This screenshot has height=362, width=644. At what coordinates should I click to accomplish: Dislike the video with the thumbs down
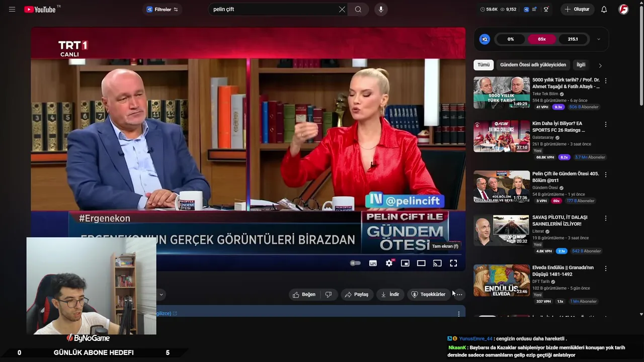[329, 295]
